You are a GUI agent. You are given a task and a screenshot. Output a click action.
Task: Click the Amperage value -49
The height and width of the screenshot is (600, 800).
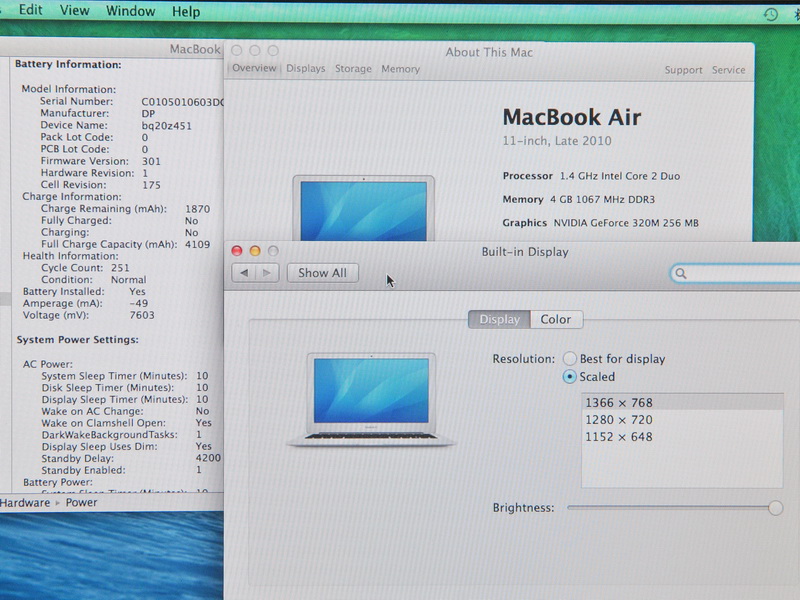(138, 303)
